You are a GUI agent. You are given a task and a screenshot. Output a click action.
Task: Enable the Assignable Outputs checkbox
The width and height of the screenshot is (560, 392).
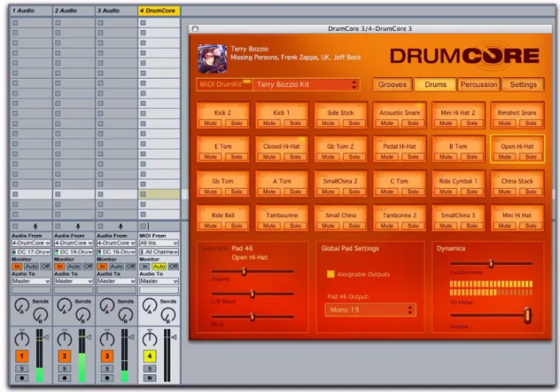[x=330, y=274]
